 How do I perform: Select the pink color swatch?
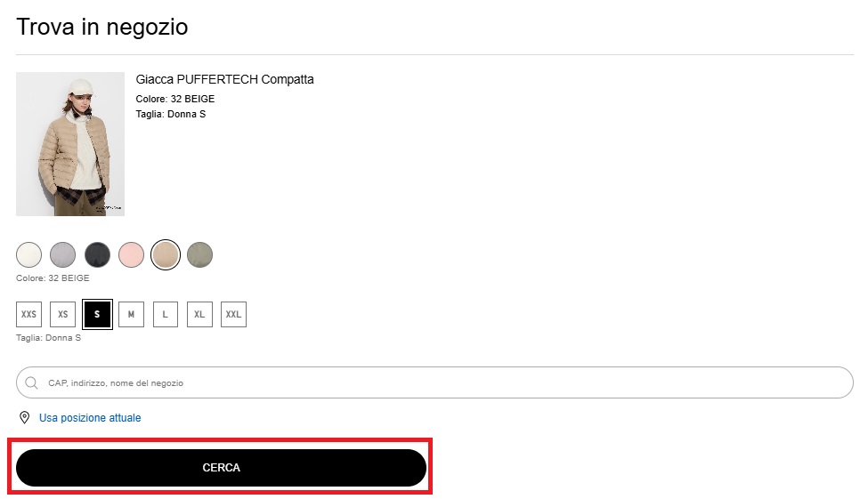[x=131, y=255]
